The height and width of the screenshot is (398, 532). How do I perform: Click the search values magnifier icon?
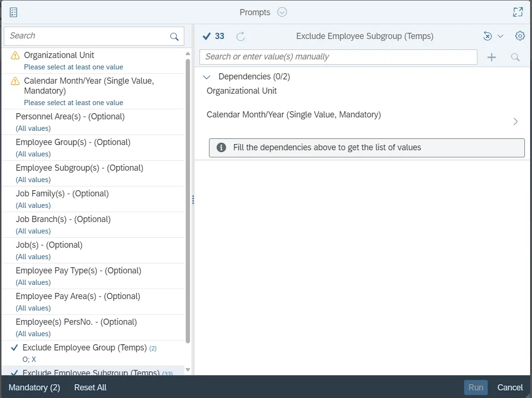click(515, 57)
